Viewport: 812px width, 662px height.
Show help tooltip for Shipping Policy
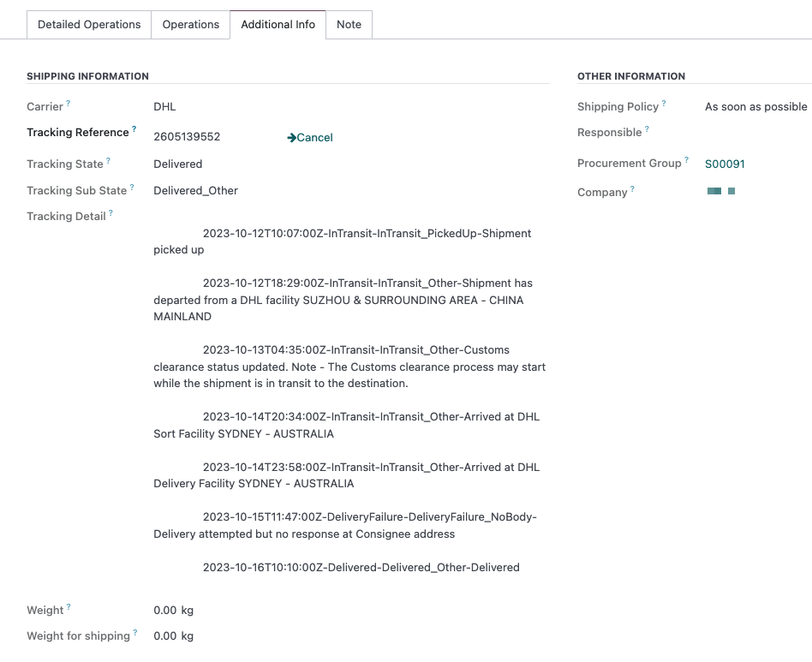pyautogui.click(x=664, y=103)
